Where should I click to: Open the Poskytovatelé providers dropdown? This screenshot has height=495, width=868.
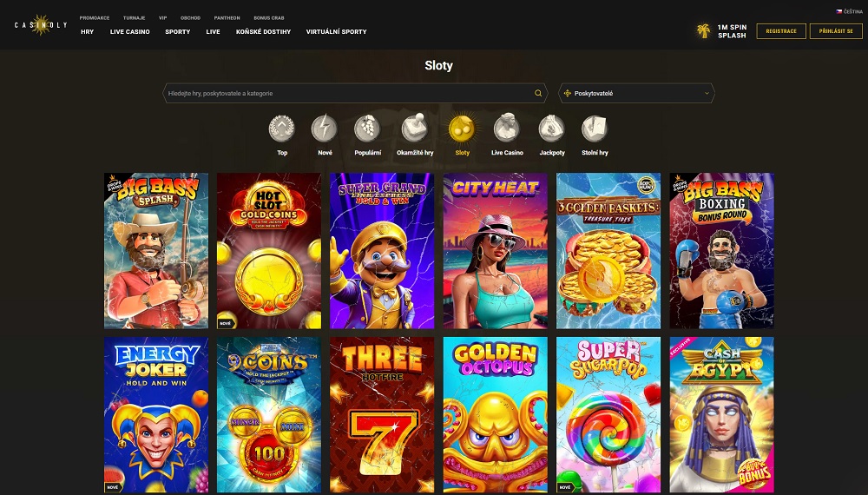636,94
